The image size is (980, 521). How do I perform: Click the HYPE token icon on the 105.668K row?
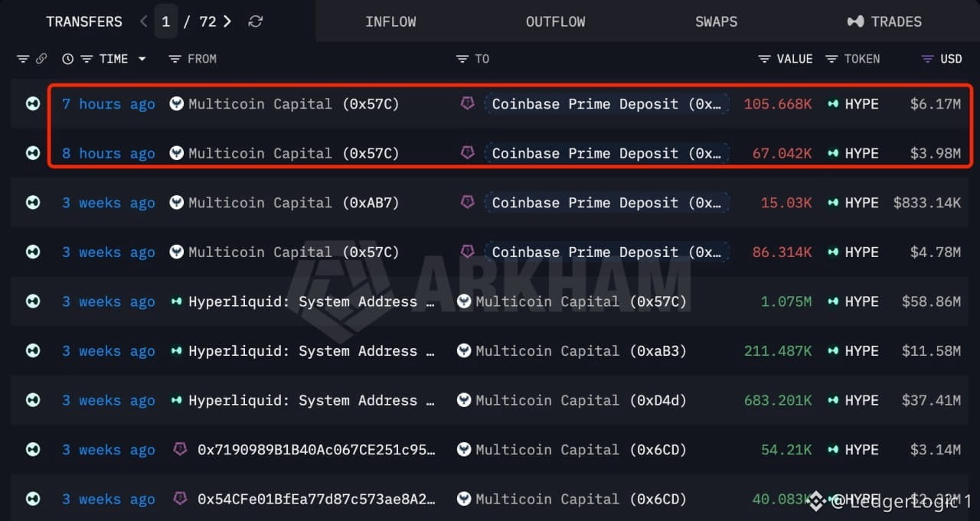point(833,104)
